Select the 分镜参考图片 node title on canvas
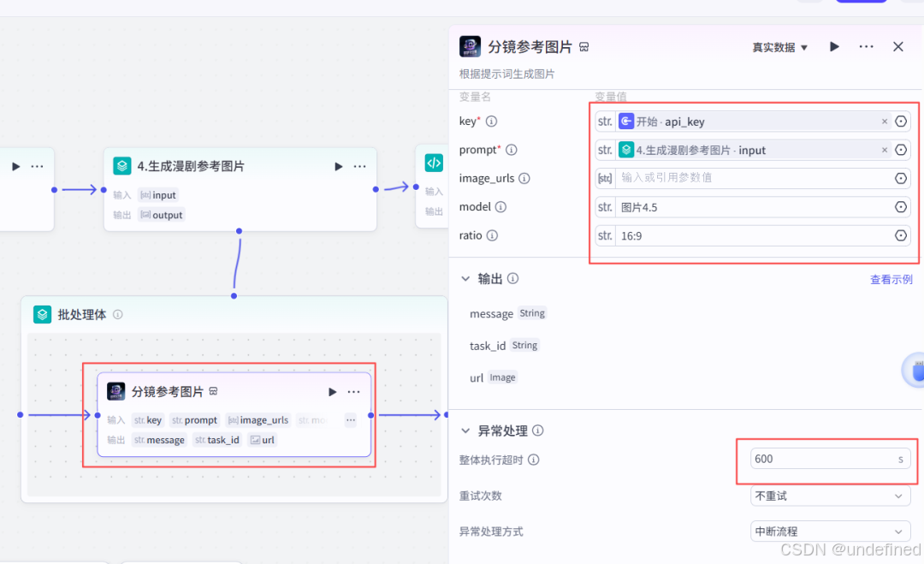This screenshot has width=924, height=564. coord(168,391)
